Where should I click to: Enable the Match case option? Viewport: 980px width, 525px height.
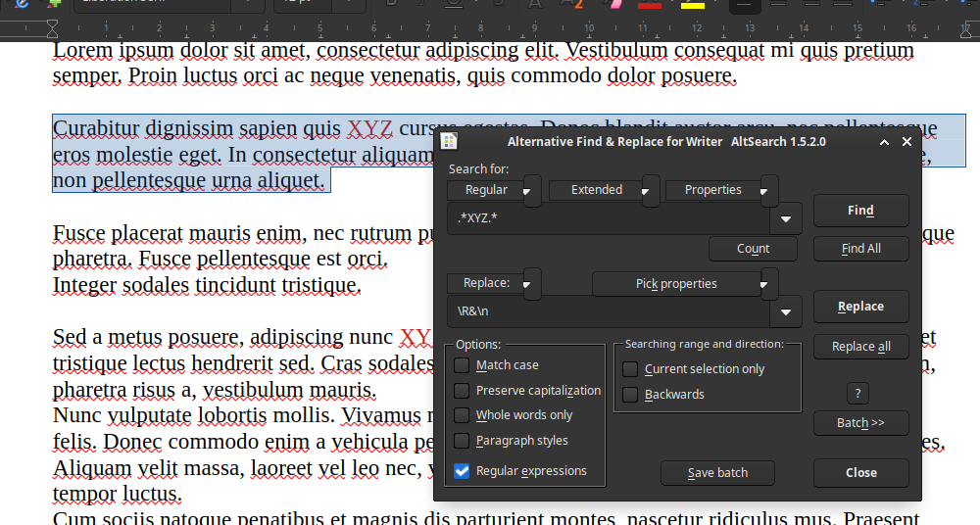(x=462, y=365)
